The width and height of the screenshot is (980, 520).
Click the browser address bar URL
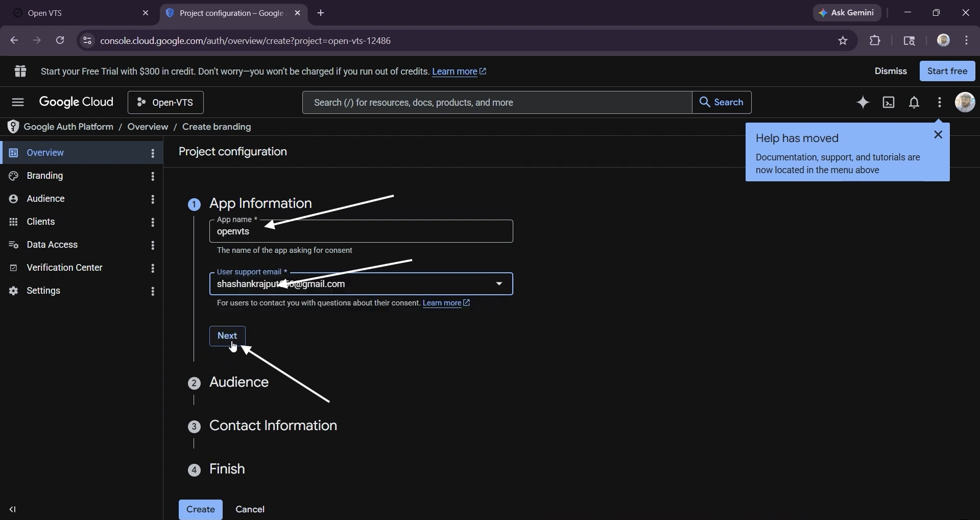[x=246, y=41]
